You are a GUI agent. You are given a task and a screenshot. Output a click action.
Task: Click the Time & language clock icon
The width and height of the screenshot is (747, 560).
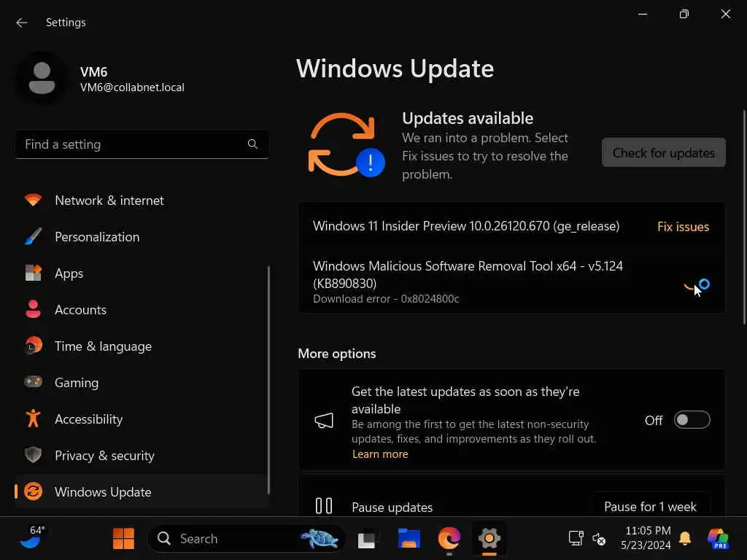point(33,346)
